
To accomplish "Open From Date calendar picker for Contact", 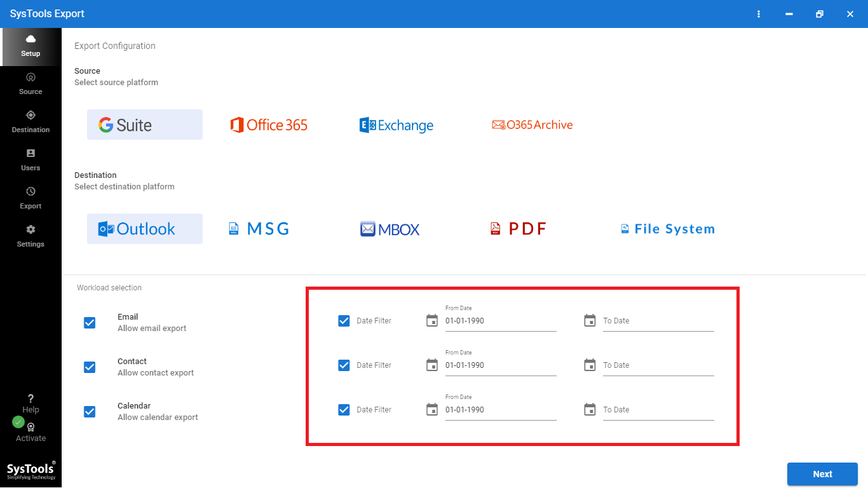I will tap(432, 365).
